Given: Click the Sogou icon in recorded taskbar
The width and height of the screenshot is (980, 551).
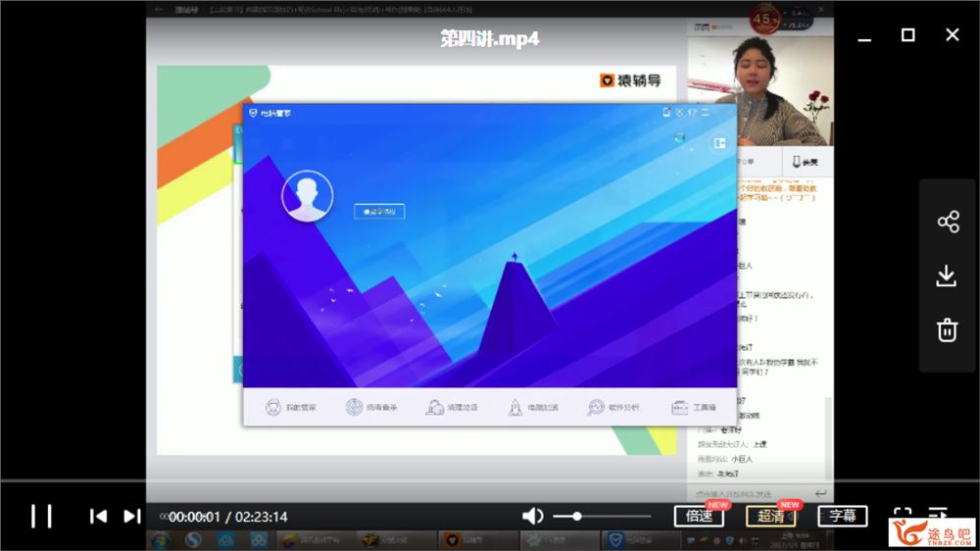Looking at the screenshot, I should click(193, 540).
